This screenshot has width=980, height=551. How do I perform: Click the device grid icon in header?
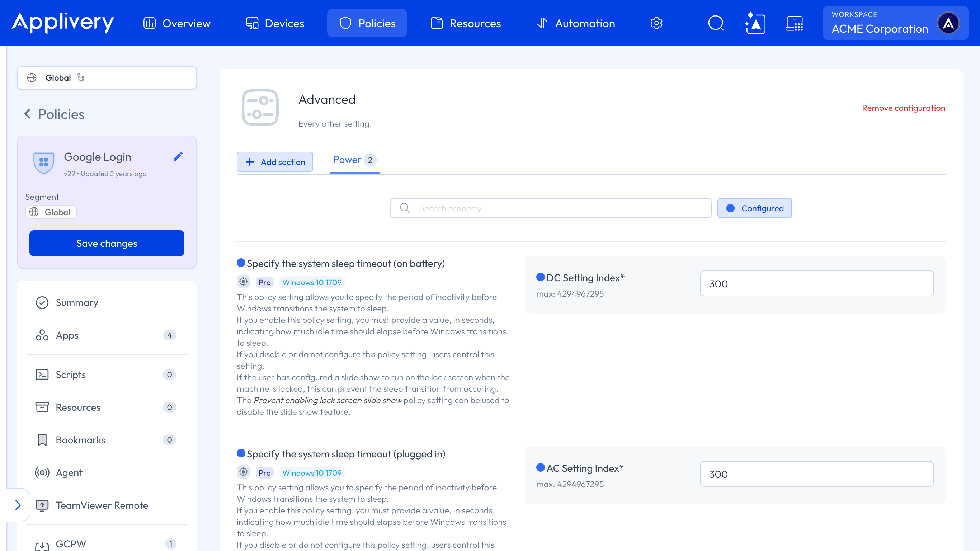pyautogui.click(x=794, y=23)
